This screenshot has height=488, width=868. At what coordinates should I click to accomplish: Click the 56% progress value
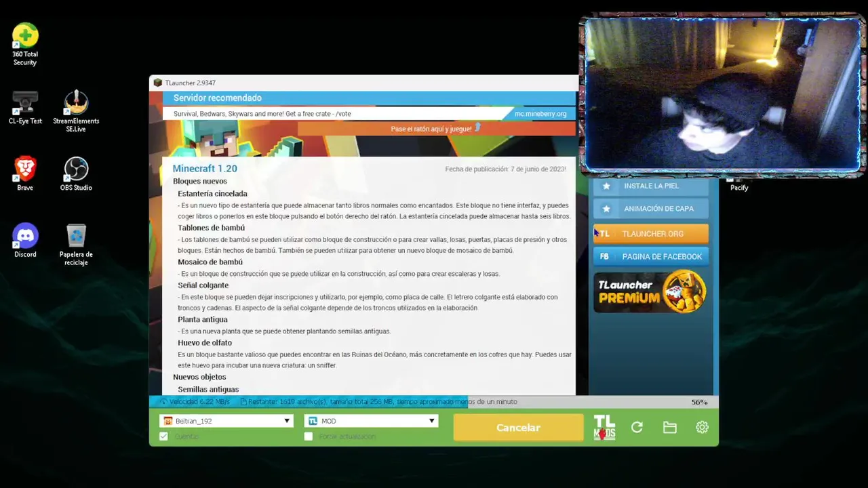pyautogui.click(x=699, y=402)
